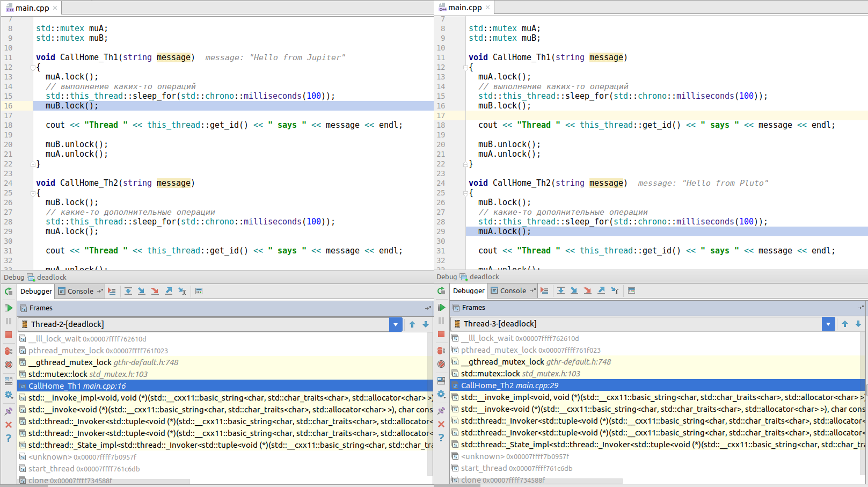Open the Thread-2-[deadlock] thread dropdown
Viewport: 868px width, 487px height.
pos(396,324)
